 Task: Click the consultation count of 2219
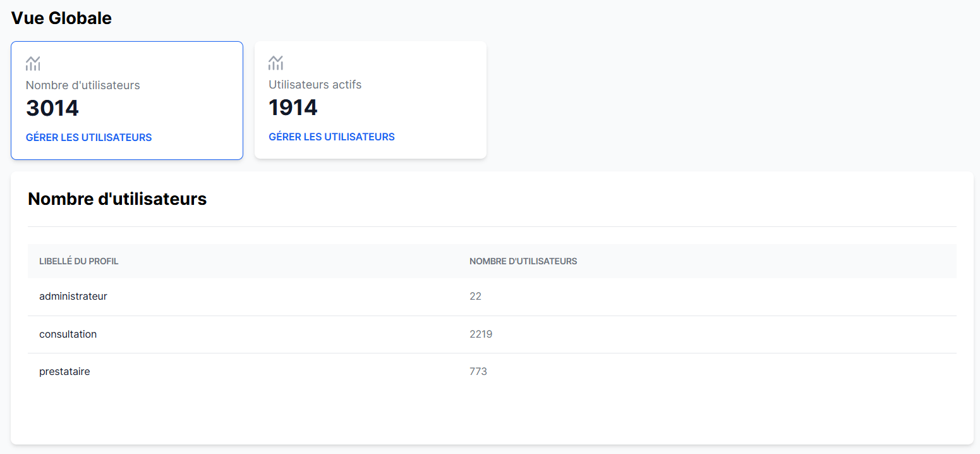[x=481, y=334]
